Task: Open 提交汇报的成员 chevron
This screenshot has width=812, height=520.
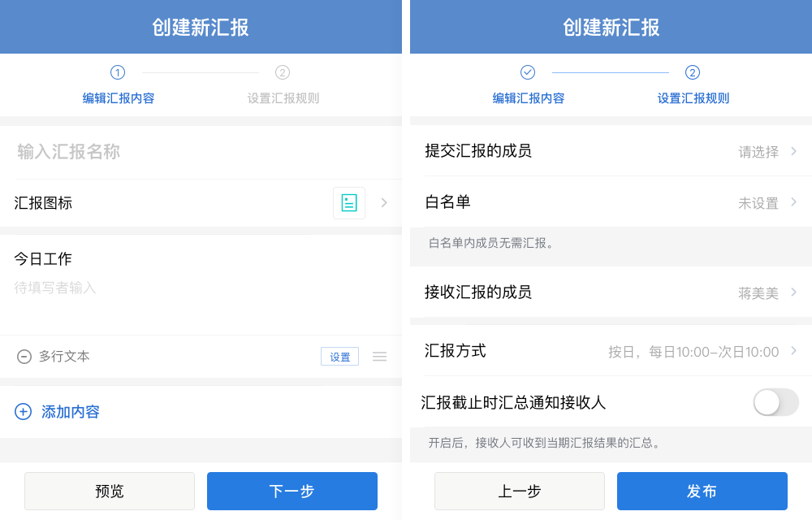Action: [794, 151]
